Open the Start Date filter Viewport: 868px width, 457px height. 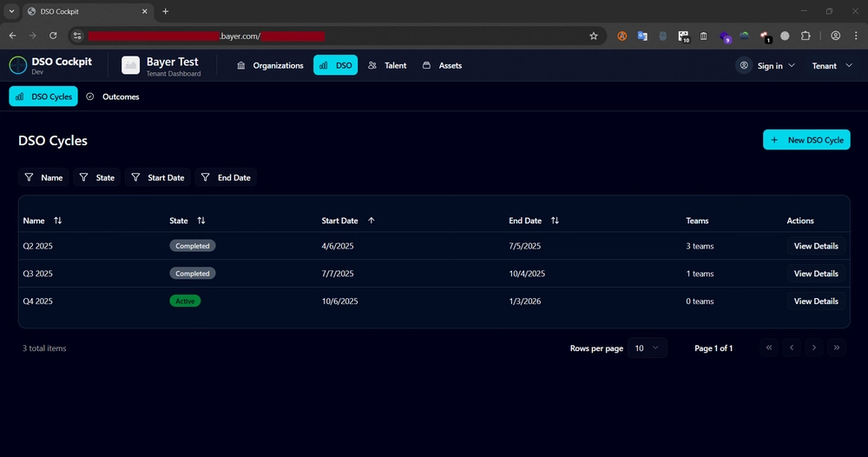coord(158,177)
